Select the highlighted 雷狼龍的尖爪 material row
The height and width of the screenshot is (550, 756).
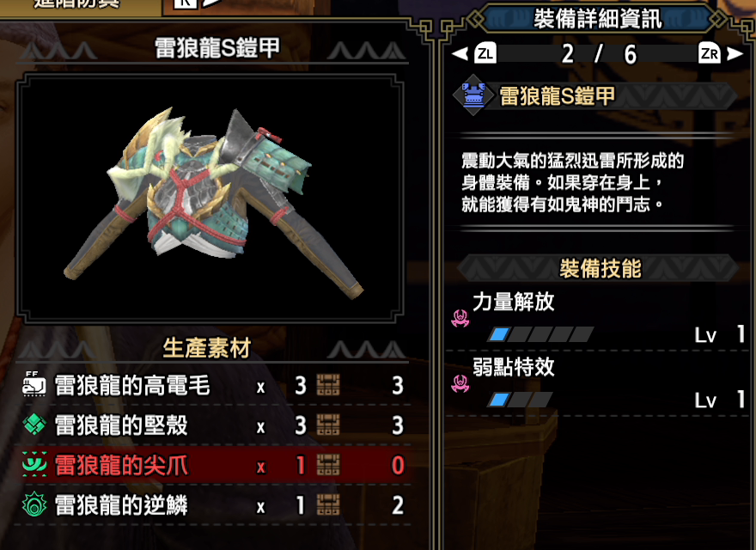[x=212, y=465]
